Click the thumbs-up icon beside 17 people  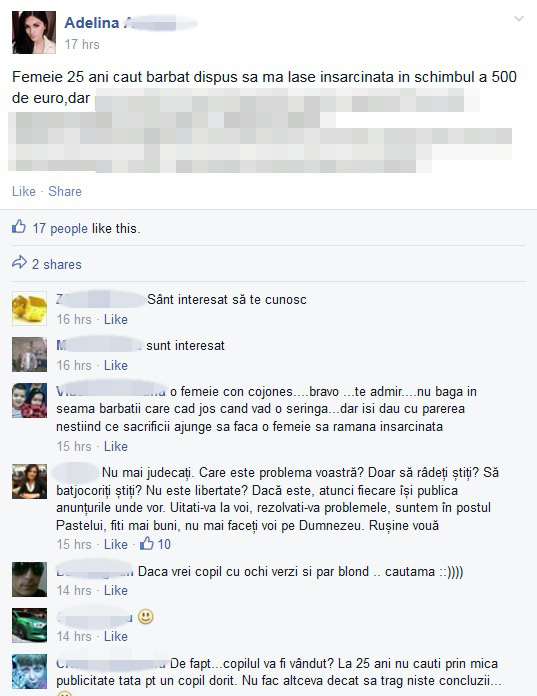point(19,227)
